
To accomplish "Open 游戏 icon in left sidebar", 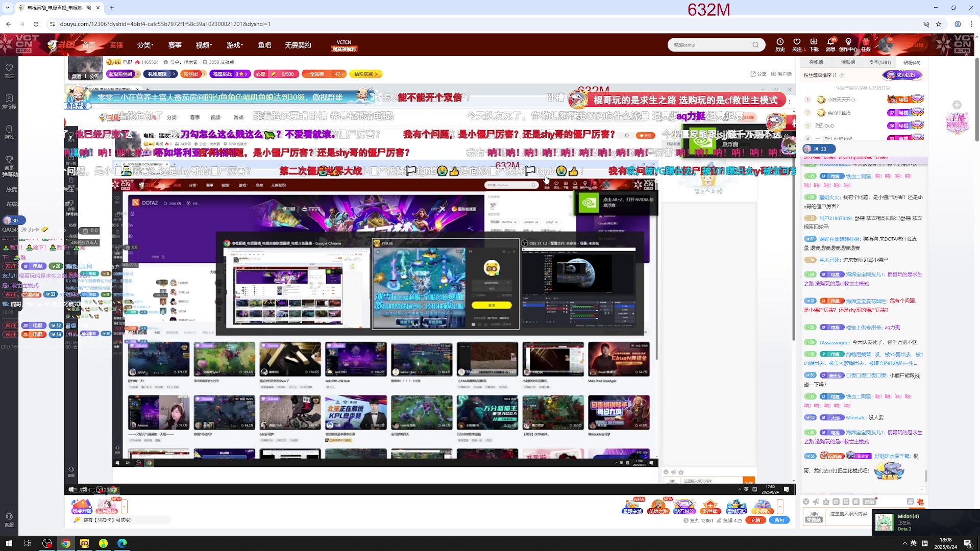I will pos(9,132).
